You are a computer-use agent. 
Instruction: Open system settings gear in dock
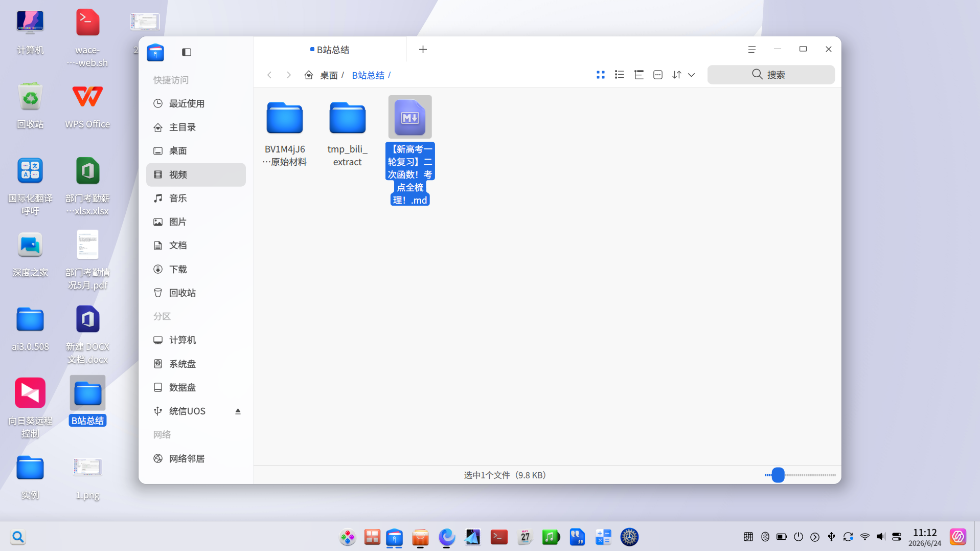629,537
